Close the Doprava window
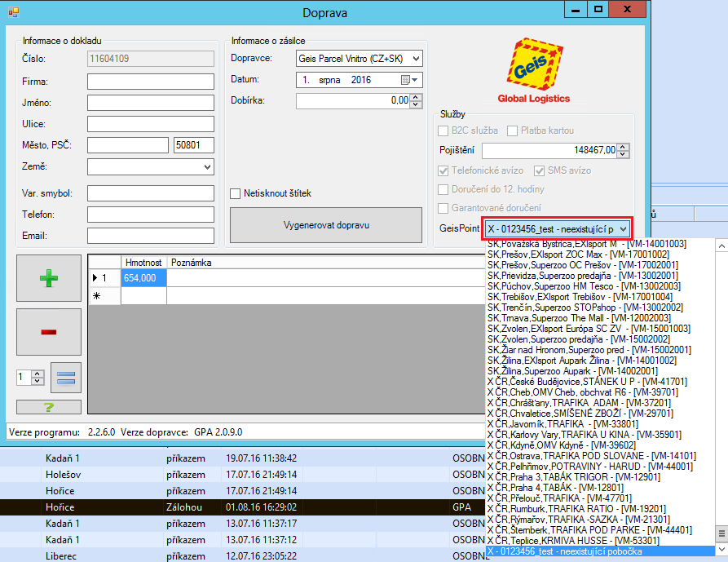728x562 pixels. coord(627,9)
